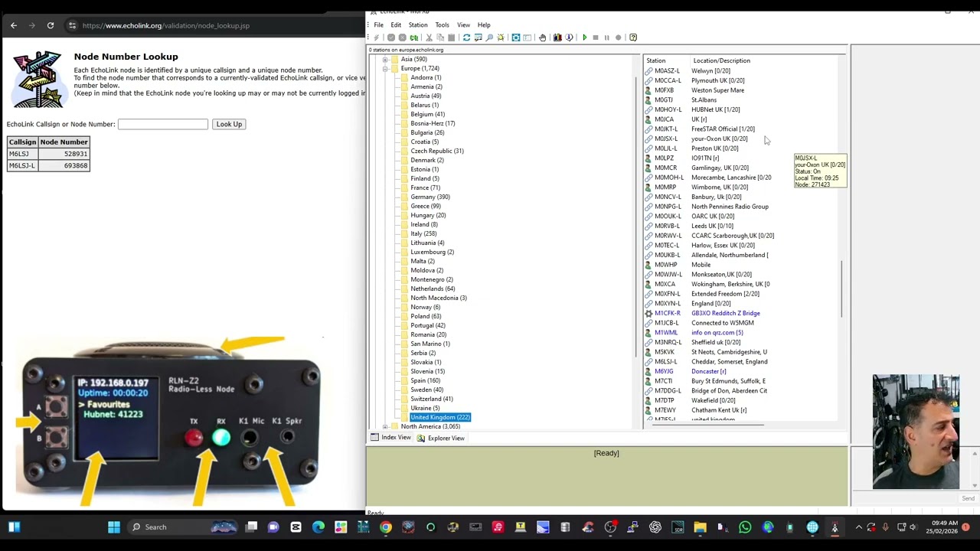
Task: Expand the Asia folder in station tree
Action: (385, 59)
